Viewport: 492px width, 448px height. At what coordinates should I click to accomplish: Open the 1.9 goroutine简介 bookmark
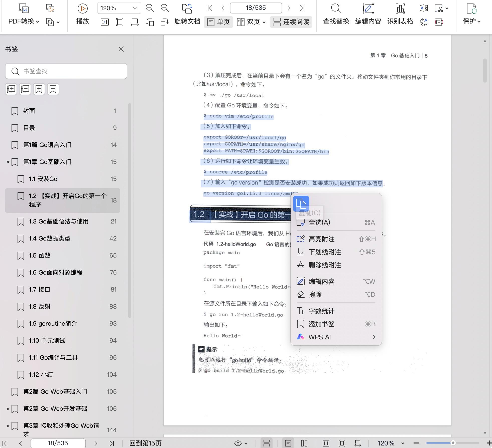click(63, 324)
